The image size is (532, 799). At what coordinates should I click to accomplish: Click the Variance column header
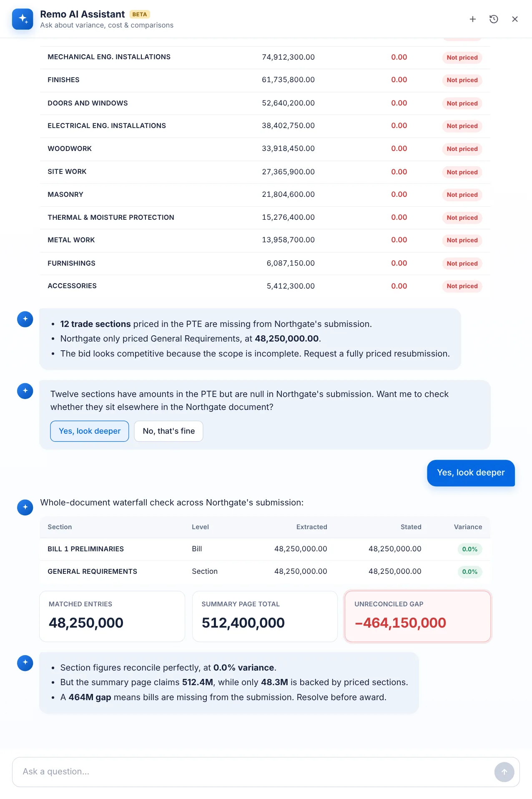point(468,527)
